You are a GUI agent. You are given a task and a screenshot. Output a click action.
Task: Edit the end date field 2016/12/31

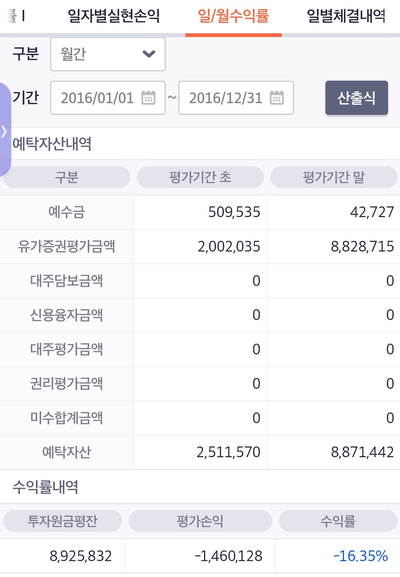click(236, 98)
